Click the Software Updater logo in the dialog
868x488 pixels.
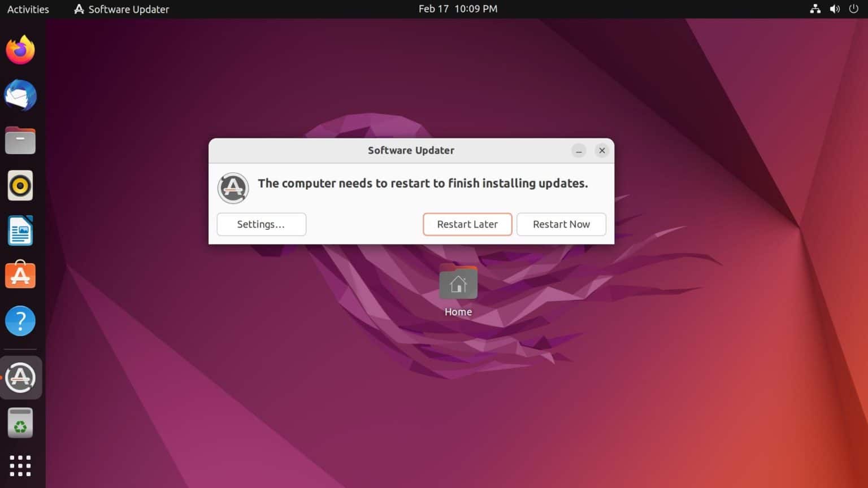pyautogui.click(x=233, y=188)
